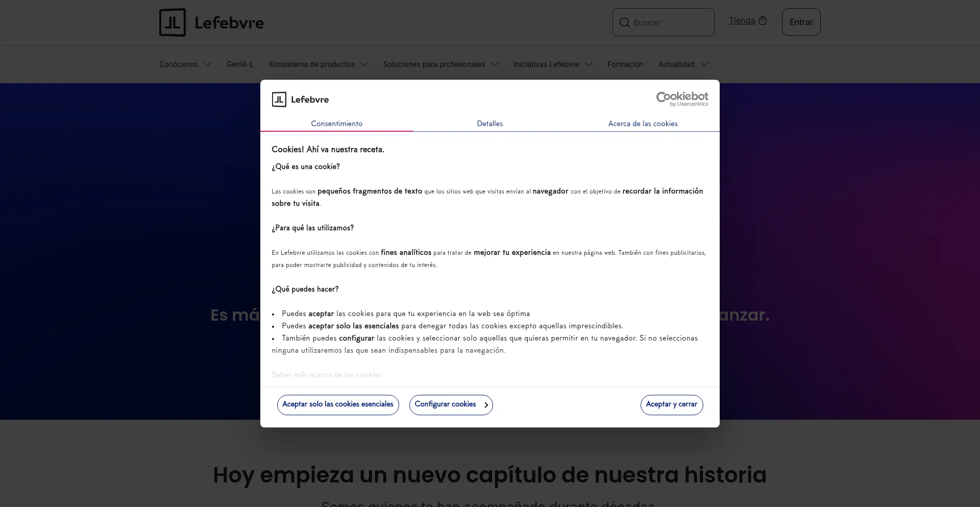The height and width of the screenshot is (507, 980).
Task: Switch to the Detalles tab
Action: click(489, 124)
